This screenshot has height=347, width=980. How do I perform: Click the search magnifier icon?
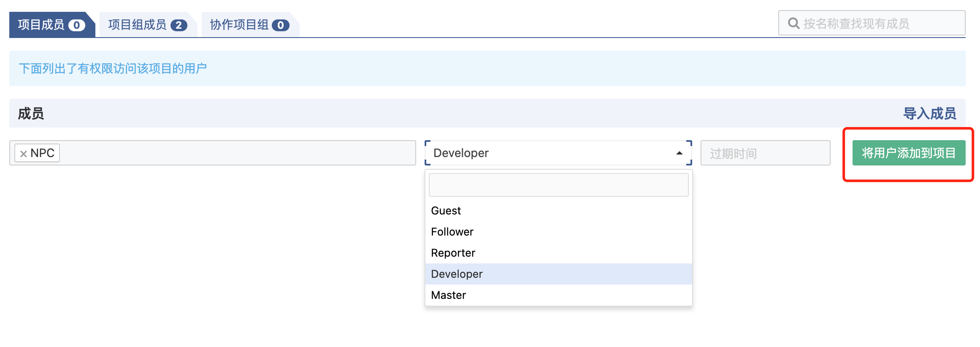793,24
